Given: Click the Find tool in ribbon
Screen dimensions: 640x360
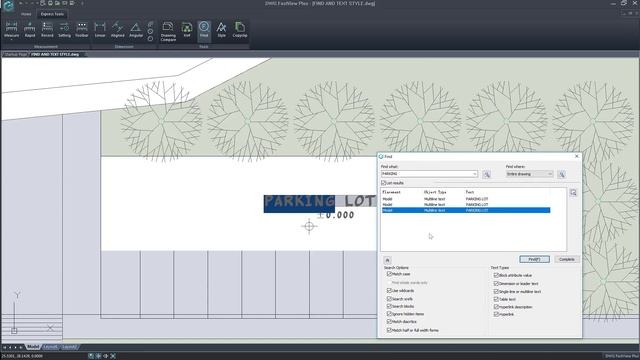Looking at the screenshot, I should pos(204,30).
